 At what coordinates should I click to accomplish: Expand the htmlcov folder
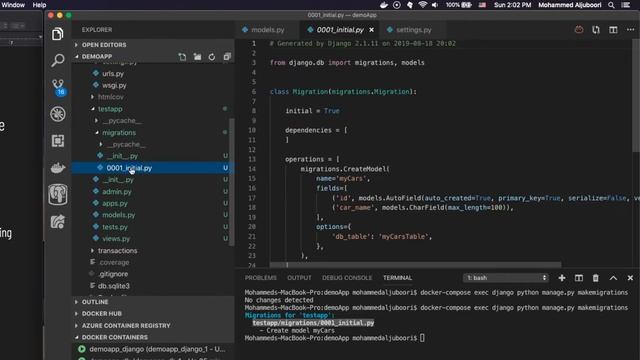111,97
